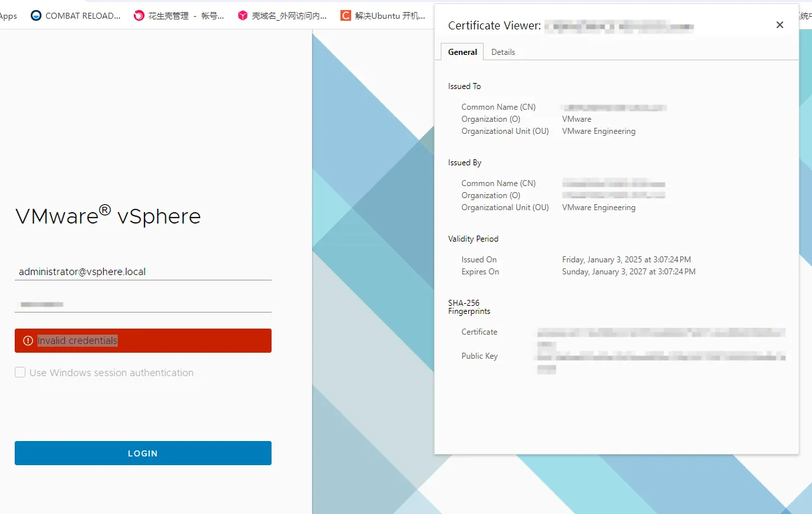Open the 解决Ubuntu 开机 bookmark
Viewport: 812px width, 514px height.
pos(383,15)
